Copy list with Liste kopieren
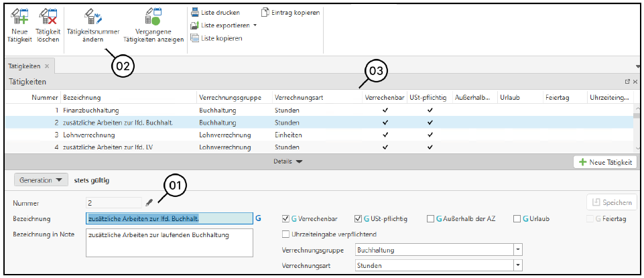 pos(216,38)
